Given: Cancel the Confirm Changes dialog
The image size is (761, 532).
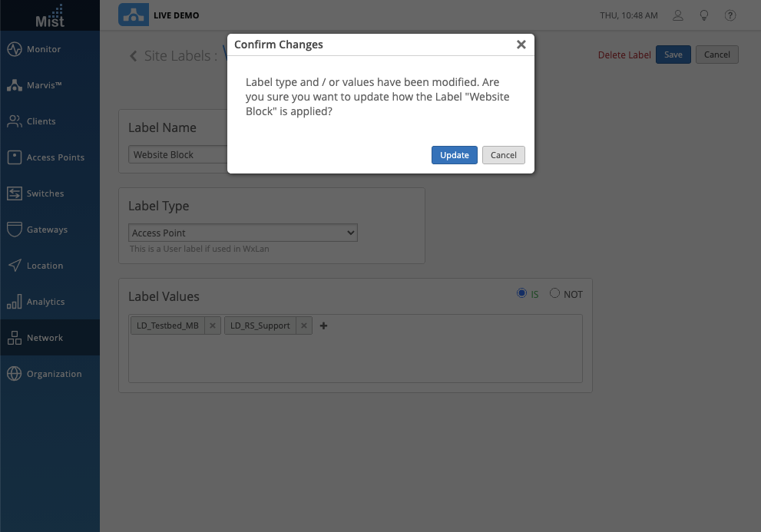Looking at the screenshot, I should coord(503,155).
